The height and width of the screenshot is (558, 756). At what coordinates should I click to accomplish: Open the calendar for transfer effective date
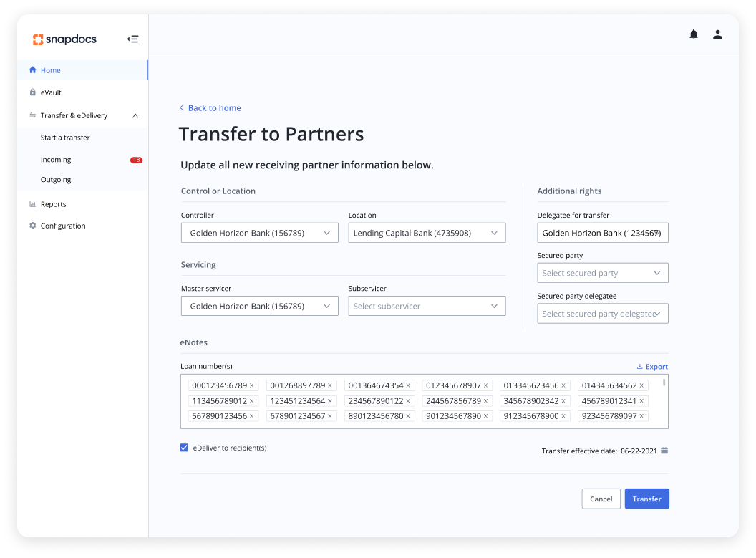(664, 451)
